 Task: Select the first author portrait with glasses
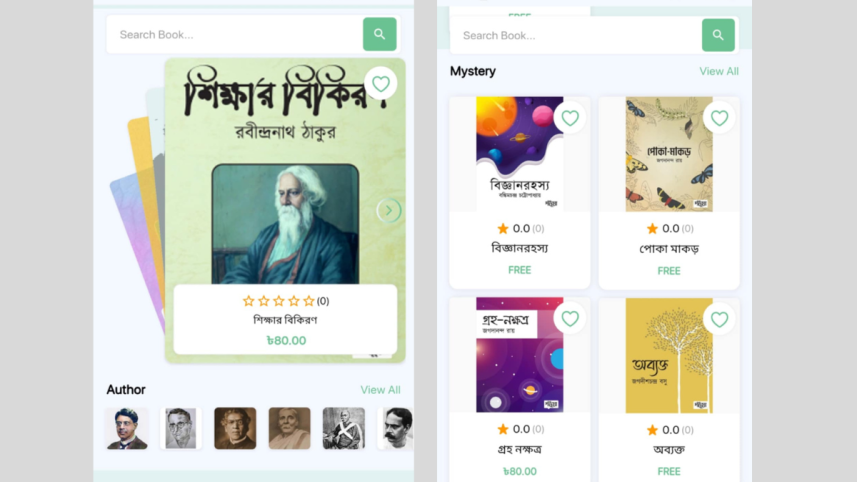click(127, 428)
